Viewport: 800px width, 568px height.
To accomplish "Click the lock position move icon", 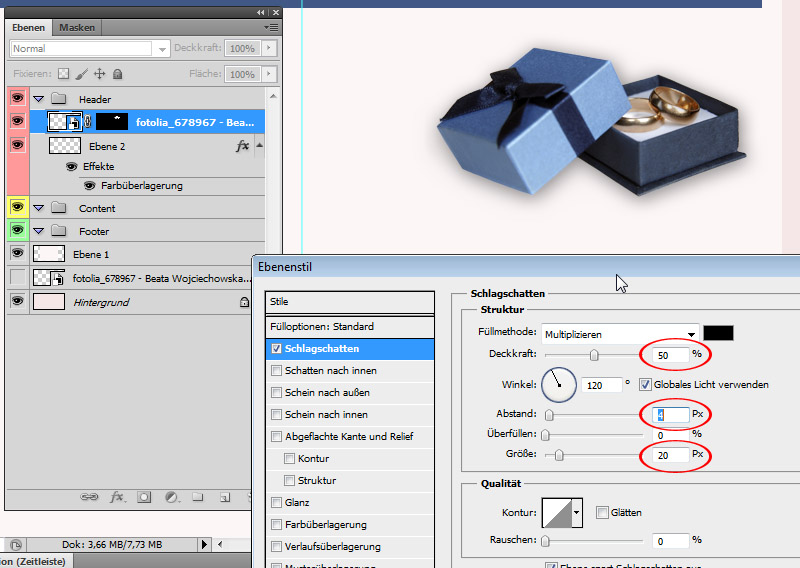I will coord(99,74).
